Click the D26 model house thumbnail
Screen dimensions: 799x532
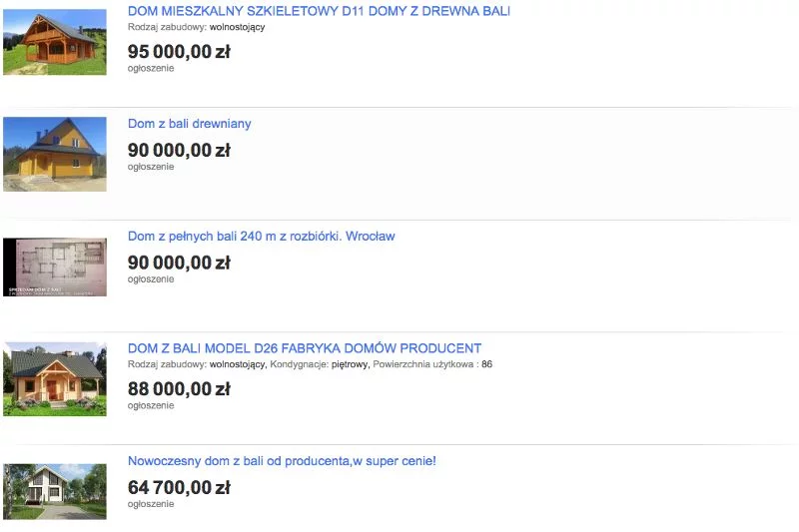click(55, 379)
